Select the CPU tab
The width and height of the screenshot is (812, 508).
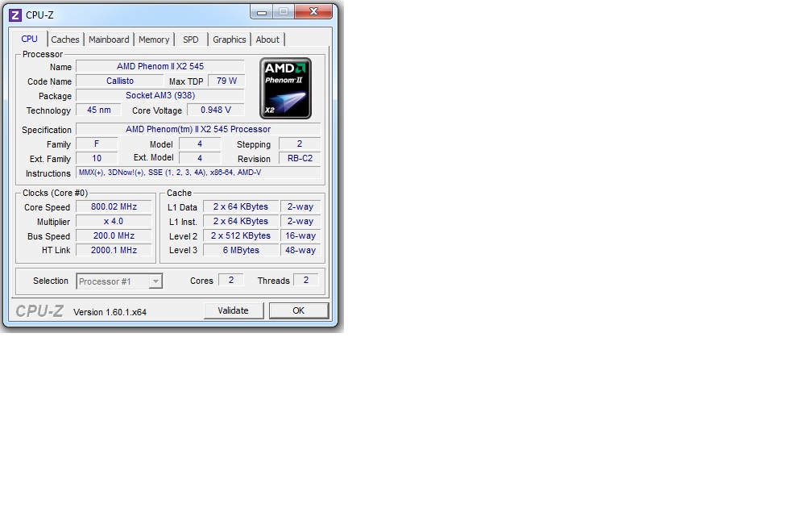(30, 39)
